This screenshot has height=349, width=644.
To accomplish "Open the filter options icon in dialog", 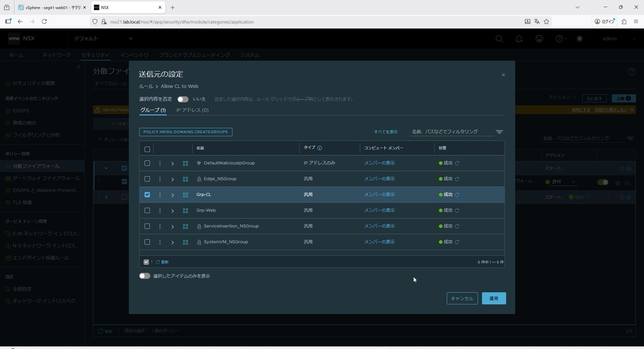I will click(x=500, y=132).
